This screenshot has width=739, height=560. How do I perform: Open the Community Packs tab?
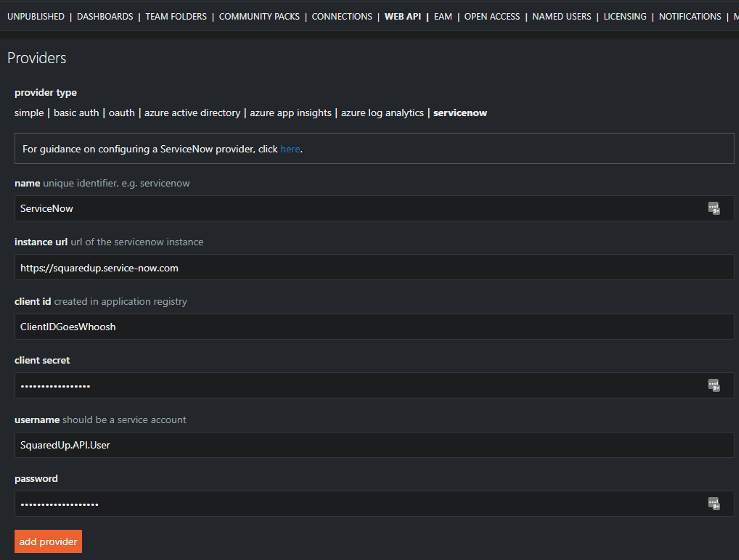[259, 17]
